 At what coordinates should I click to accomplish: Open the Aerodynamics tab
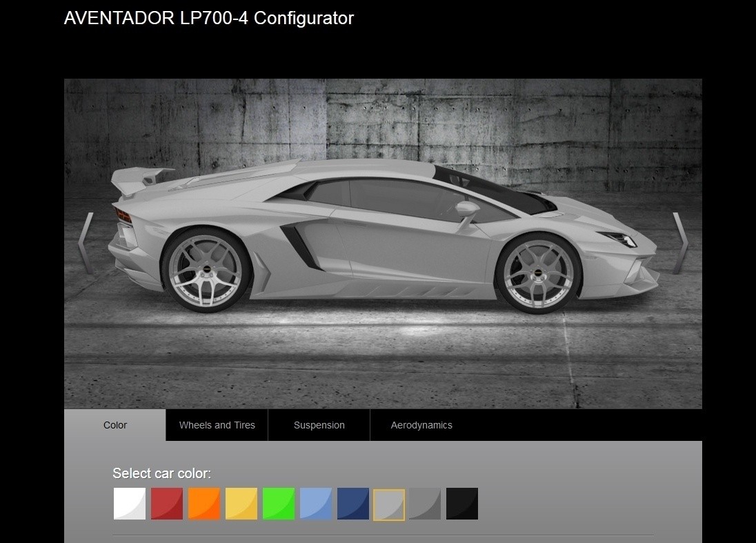tap(421, 425)
